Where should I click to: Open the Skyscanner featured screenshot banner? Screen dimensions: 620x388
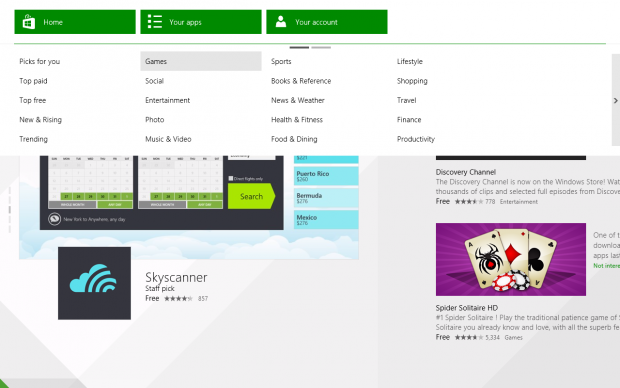tap(189, 207)
